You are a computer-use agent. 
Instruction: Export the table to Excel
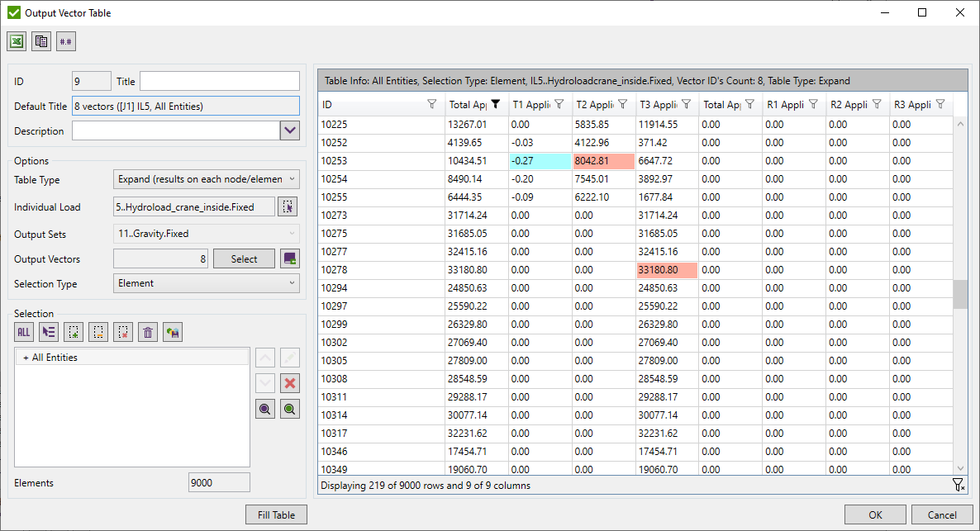pos(16,41)
